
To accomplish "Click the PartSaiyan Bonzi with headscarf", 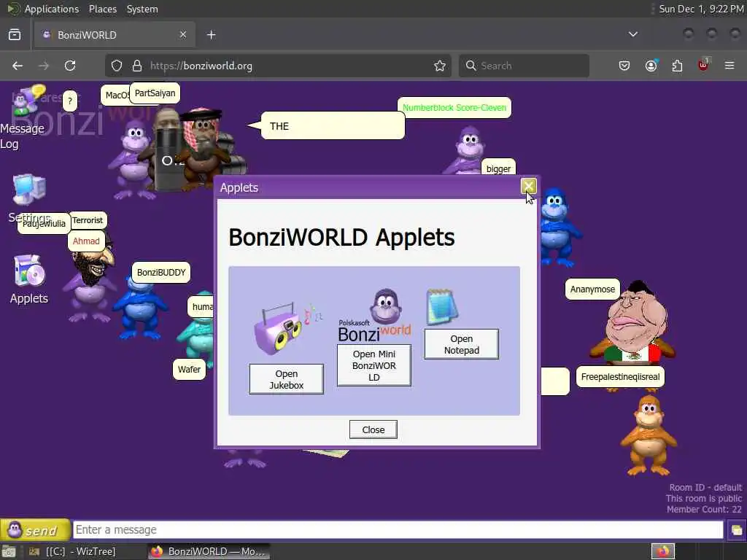I will [x=204, y=147].
